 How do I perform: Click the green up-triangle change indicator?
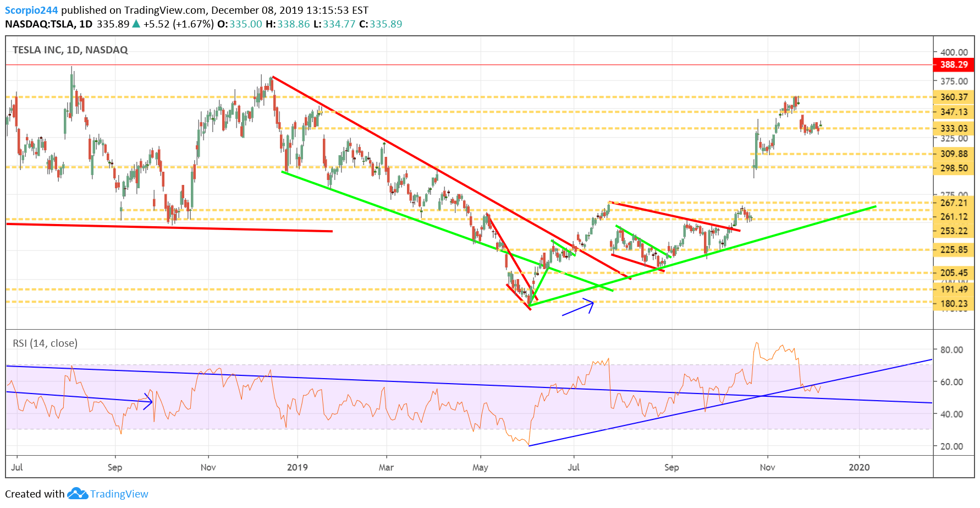point(136,24)
